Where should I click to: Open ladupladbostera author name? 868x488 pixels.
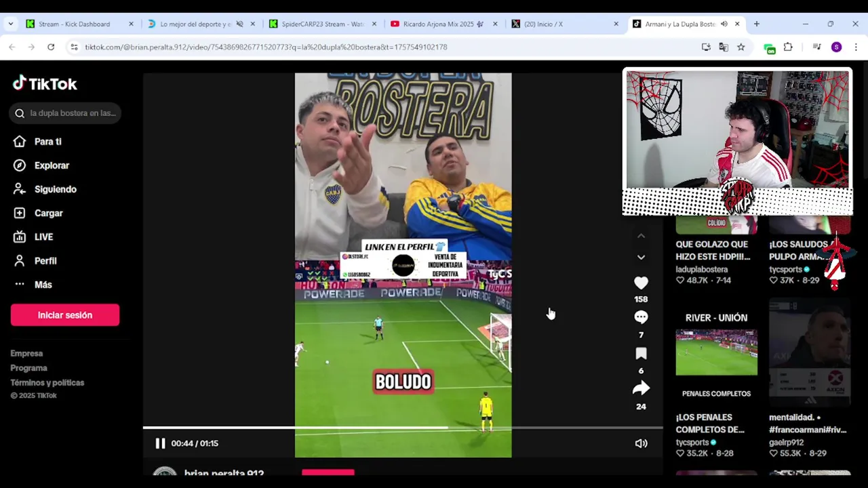point(702,269)
